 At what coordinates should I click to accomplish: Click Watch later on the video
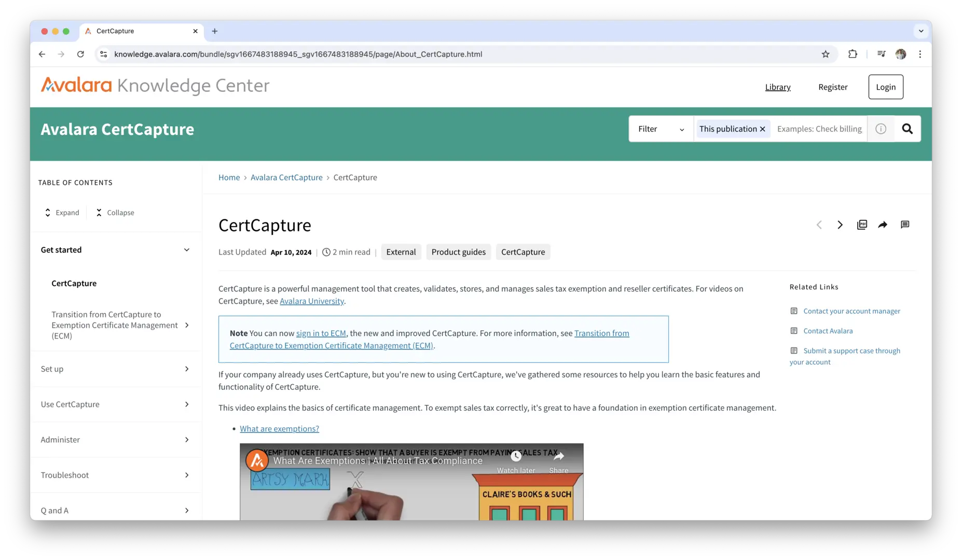pyautogui.click(x=516, y=462)
